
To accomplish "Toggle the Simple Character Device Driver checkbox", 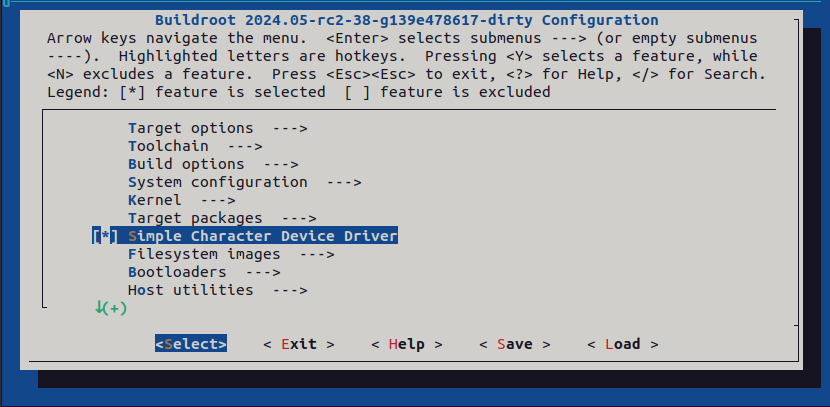I will click(104, 236).
